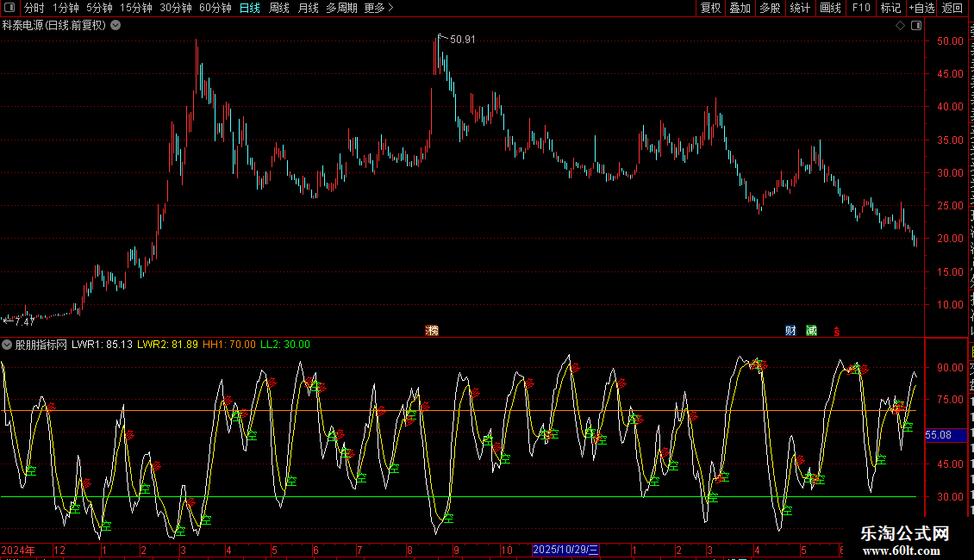Open the 减 shareholder reduction marker

click(811, 330)
